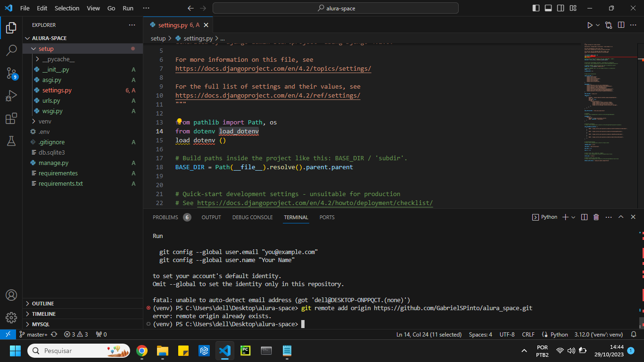This screenshot has width=644, height=362.
Task: Open the Edit menu
Action: click(42, 8)
